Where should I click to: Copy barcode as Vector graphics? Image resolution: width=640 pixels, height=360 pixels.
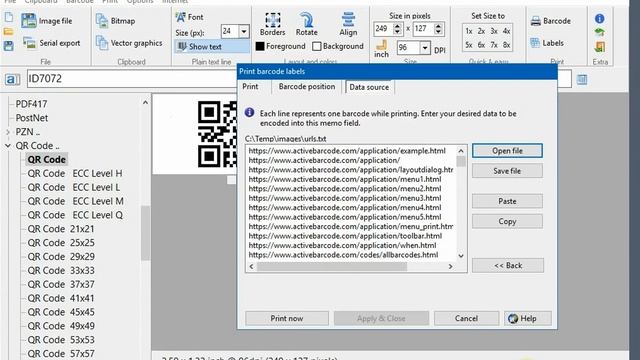coord(129,43)
